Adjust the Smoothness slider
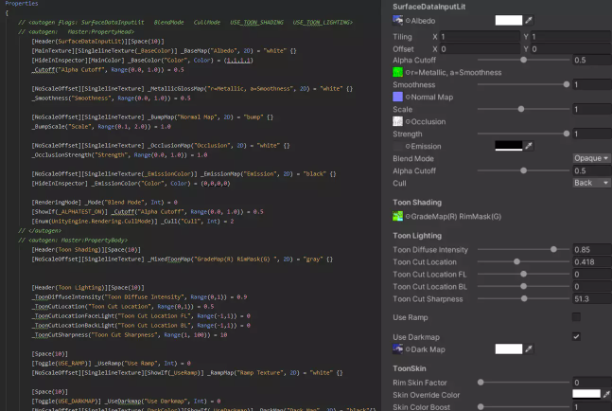 (x=523, y=85)
